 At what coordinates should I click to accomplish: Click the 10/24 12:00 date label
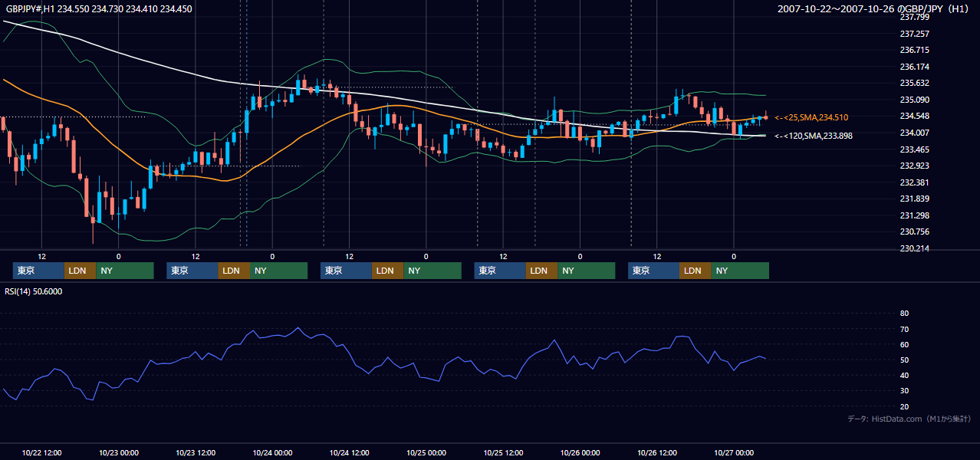tap(350, 452)
